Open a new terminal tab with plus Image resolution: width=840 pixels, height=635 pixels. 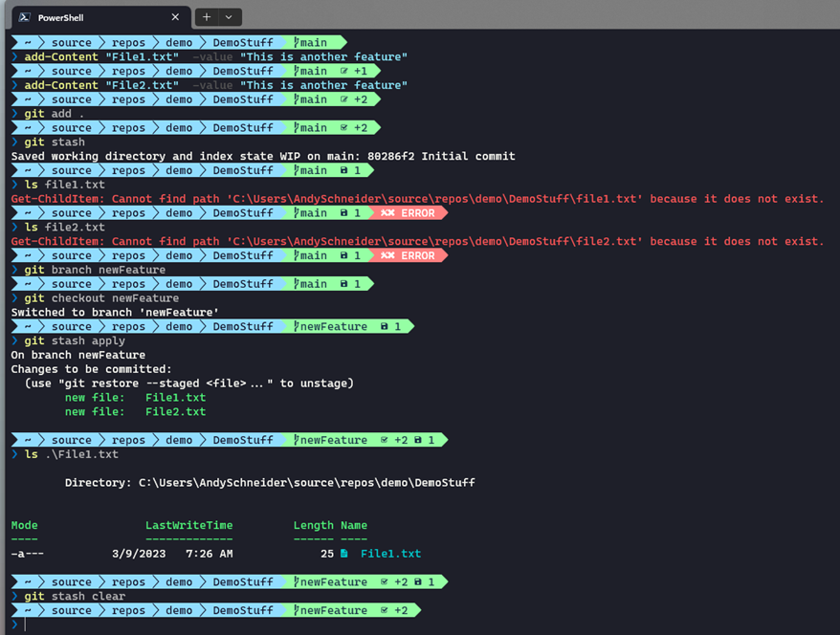point(207,17)
